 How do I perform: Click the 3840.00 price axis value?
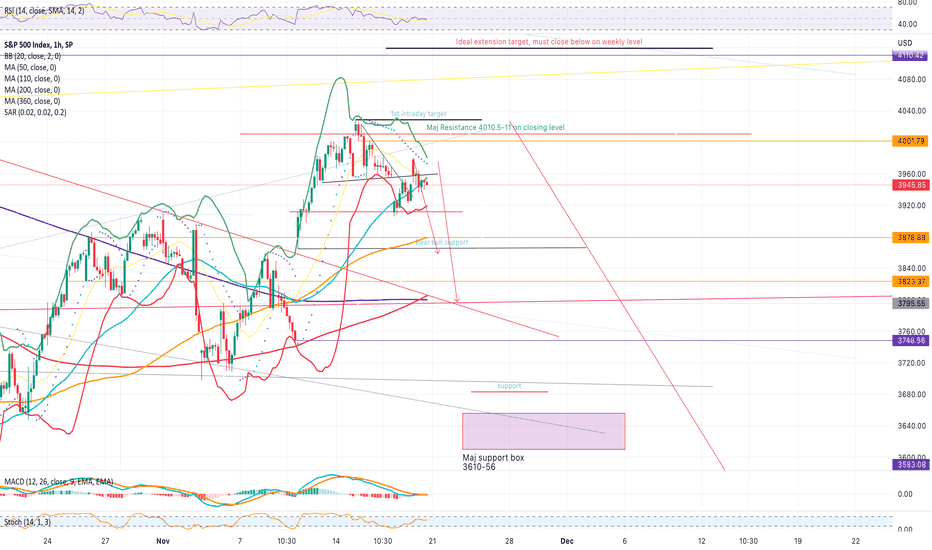click(911, 268)
